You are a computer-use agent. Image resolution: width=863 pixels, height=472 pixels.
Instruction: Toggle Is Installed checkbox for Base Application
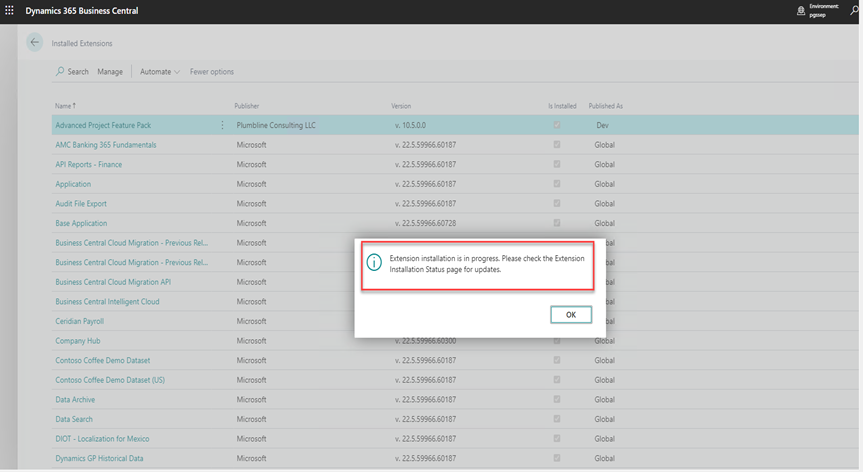[x=557, y=223]
